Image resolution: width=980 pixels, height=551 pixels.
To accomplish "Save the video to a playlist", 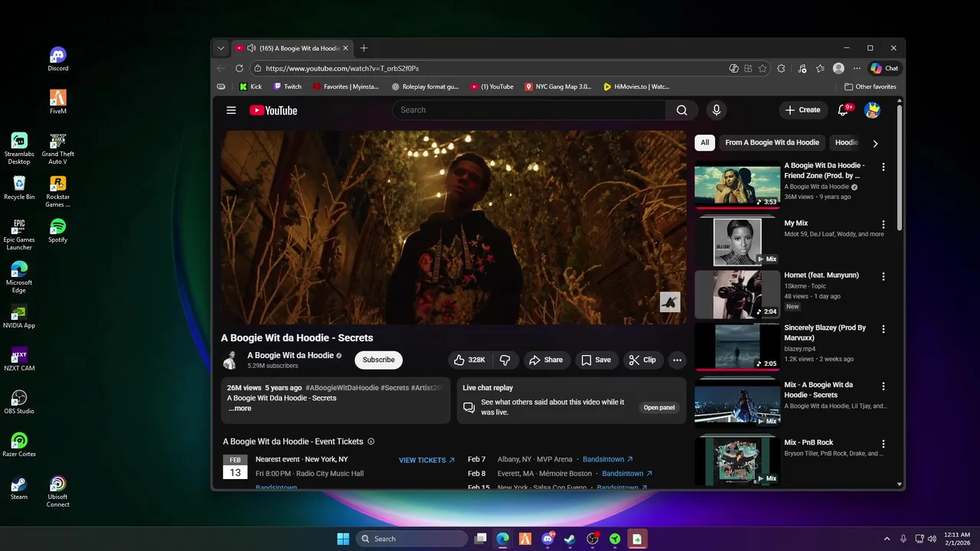I will point(596,360).
